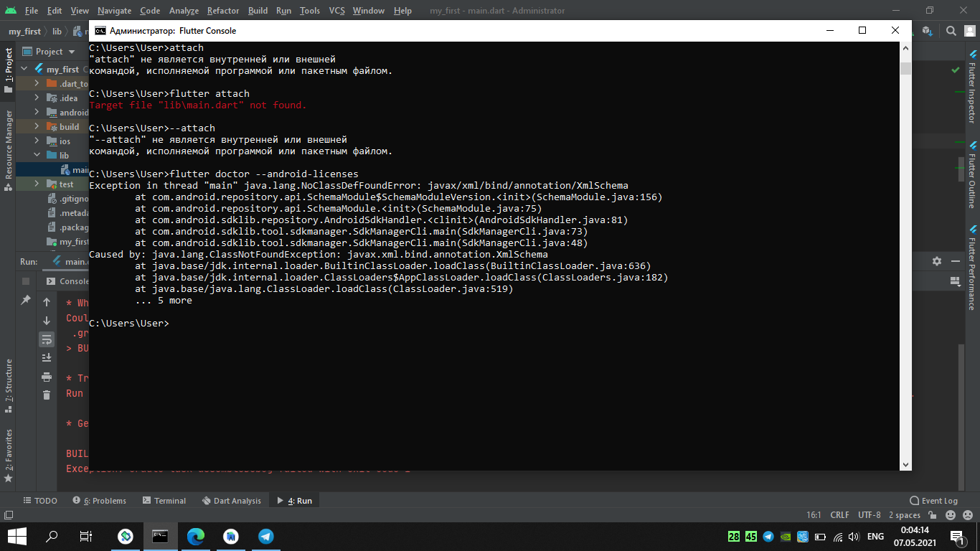Open Windows taskbar search
The height and width of the screenshot is (551, 980).
52,536
